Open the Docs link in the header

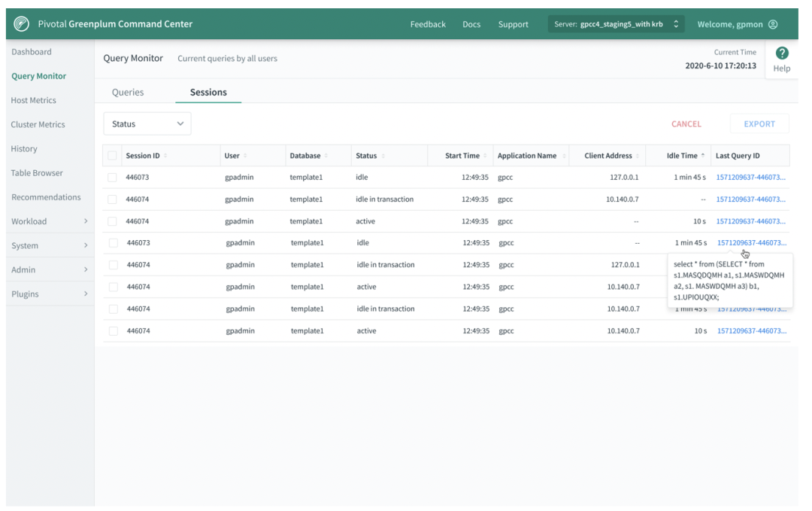(x=471, y=24)
